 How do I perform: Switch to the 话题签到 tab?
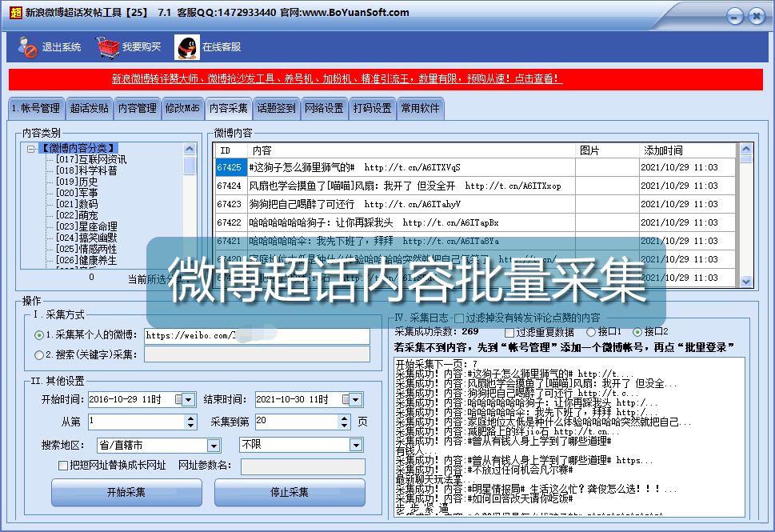point(276,108)
